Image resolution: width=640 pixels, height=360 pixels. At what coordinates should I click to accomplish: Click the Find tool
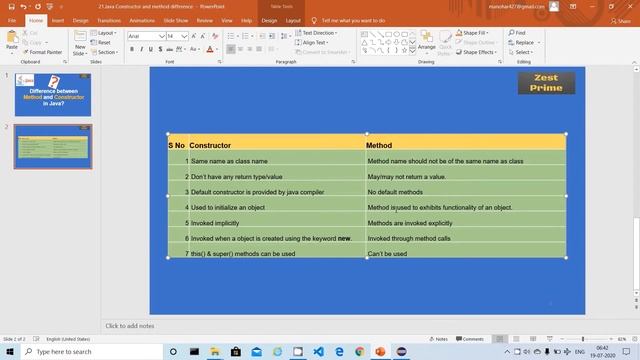[x=517, y=33]
